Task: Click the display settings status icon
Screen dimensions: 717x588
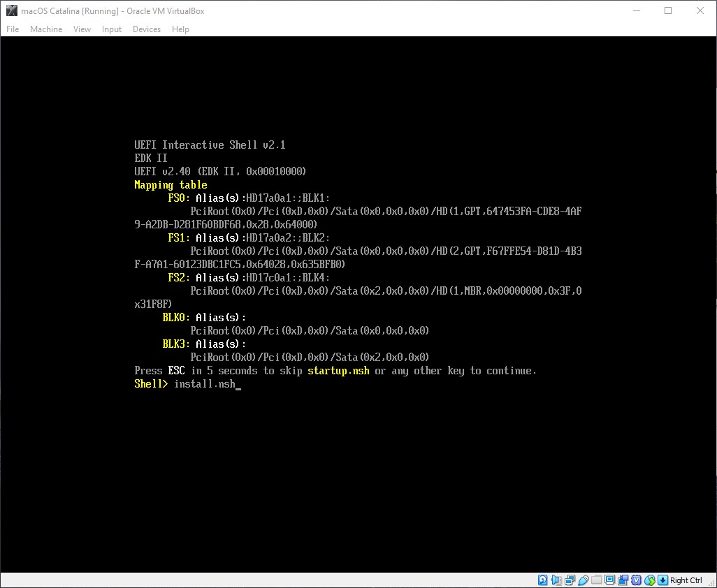Action: coord(609,580)
